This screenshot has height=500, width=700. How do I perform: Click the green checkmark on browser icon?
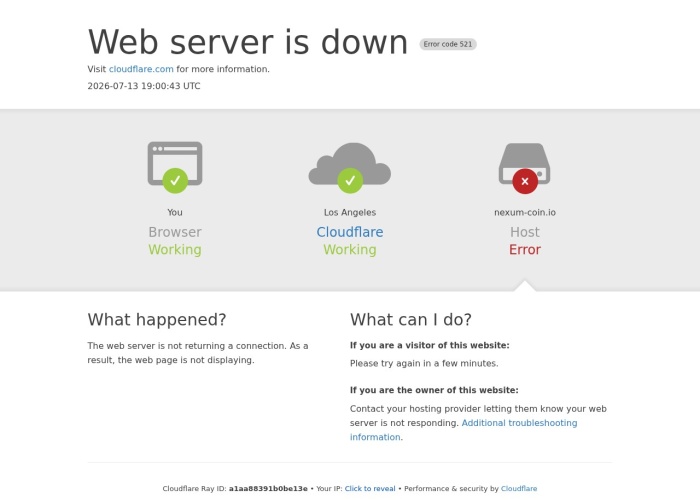click(175, 180)
